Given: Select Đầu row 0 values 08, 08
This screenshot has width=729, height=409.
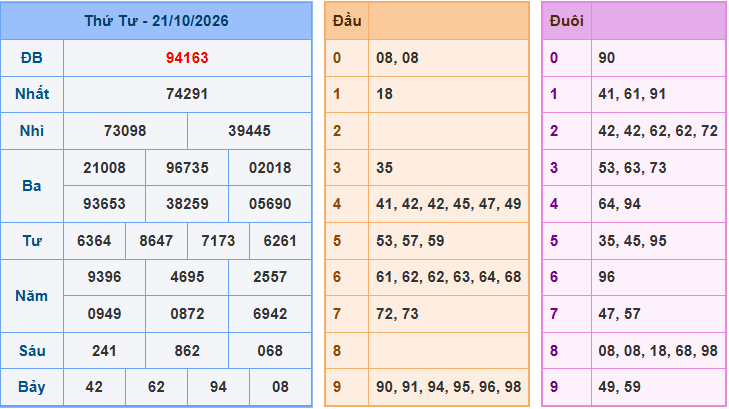Looking at the screenshot, I should (x=397, y=58).
